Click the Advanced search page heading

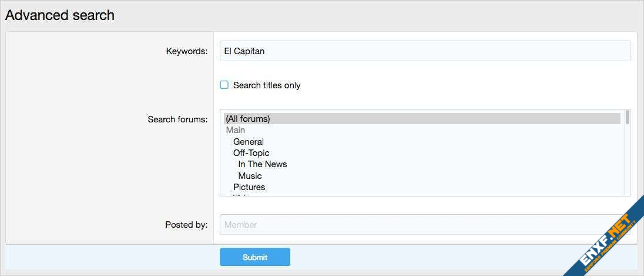pos(60,15)
